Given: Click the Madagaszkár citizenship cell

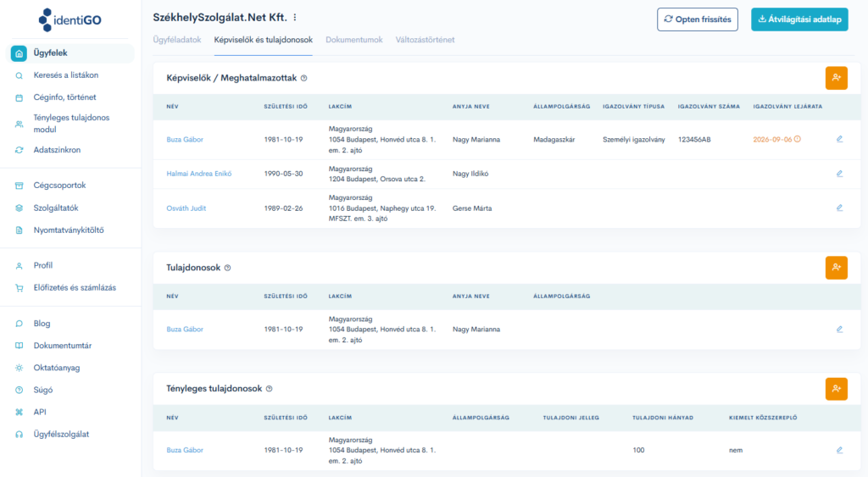Looking at the screenshot, I should coord(554,140).
